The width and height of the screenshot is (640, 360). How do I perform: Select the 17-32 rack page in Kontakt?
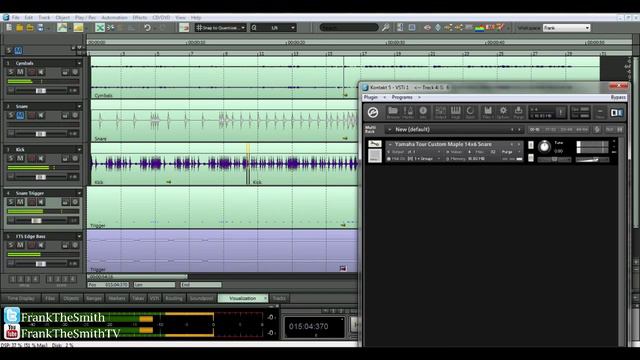click(550, 129)
